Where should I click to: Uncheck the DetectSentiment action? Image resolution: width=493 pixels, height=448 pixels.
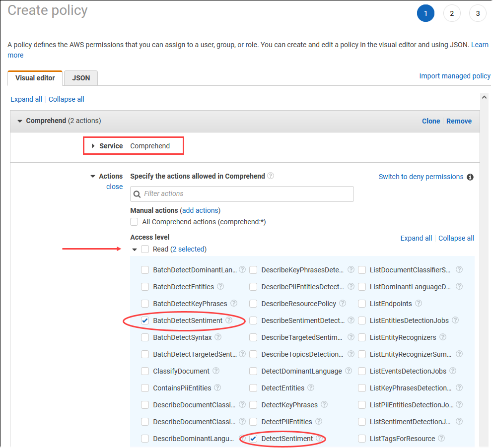[x=253, y=439]
